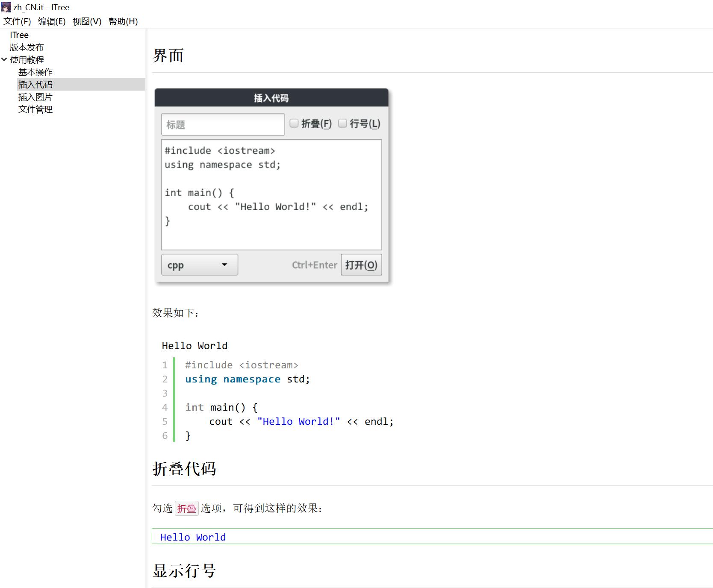Viewport: 713px width, 588px height.
Task: Enable the 折叠(F) checkbox
Action: 294,123
